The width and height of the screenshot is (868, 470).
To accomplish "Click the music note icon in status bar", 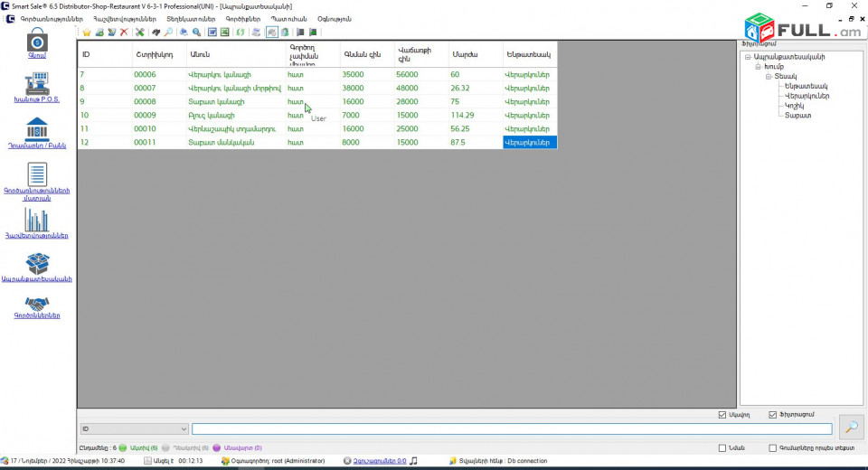I will pyautogui.click(x=413, y=461).
